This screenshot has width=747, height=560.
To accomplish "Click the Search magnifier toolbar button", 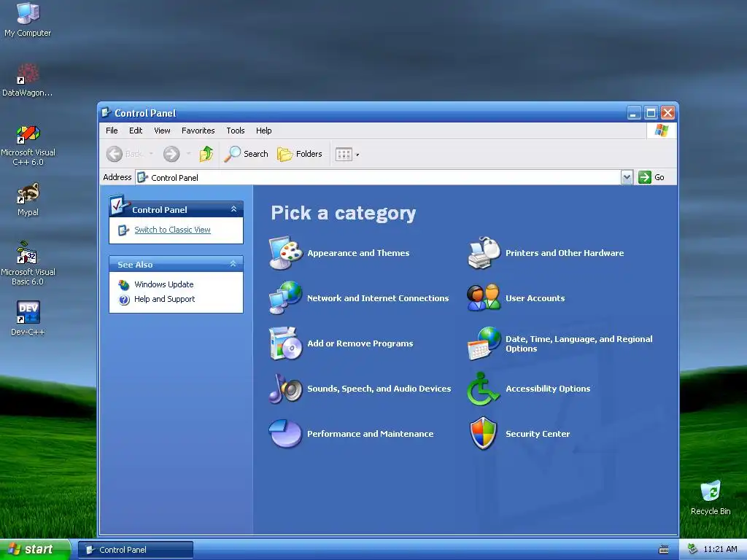I will point(247,154).
